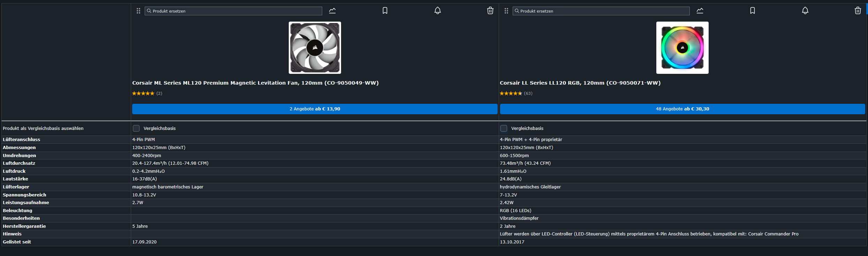Select the 'Herstellergarantie' row label
Screen dimensions: 868x256
(x=24, y=226)
